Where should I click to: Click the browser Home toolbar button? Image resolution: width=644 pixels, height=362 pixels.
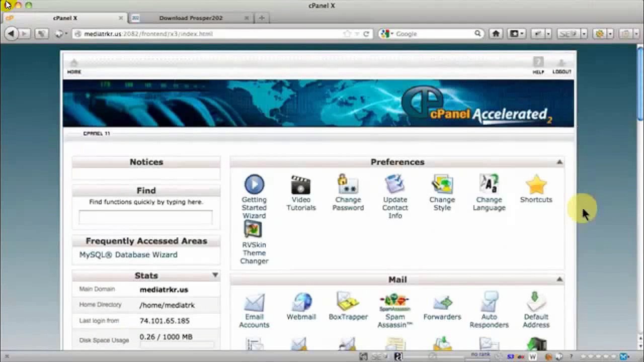496,34
